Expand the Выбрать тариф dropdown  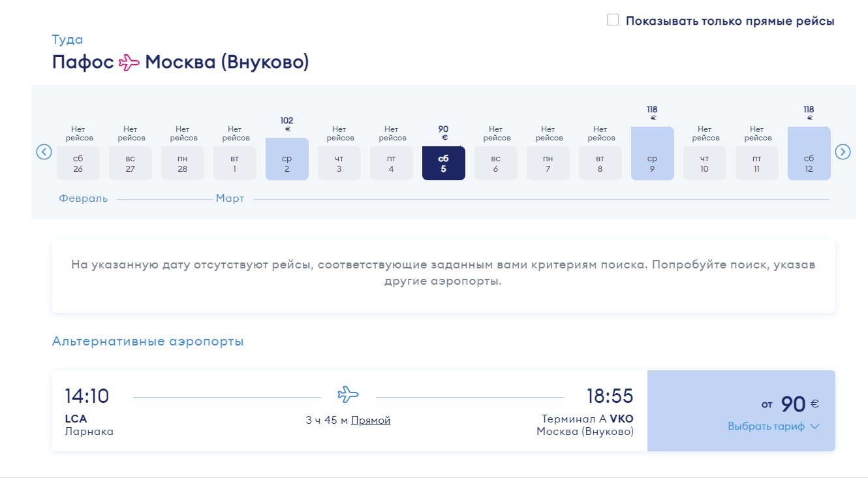coord(773,426)
